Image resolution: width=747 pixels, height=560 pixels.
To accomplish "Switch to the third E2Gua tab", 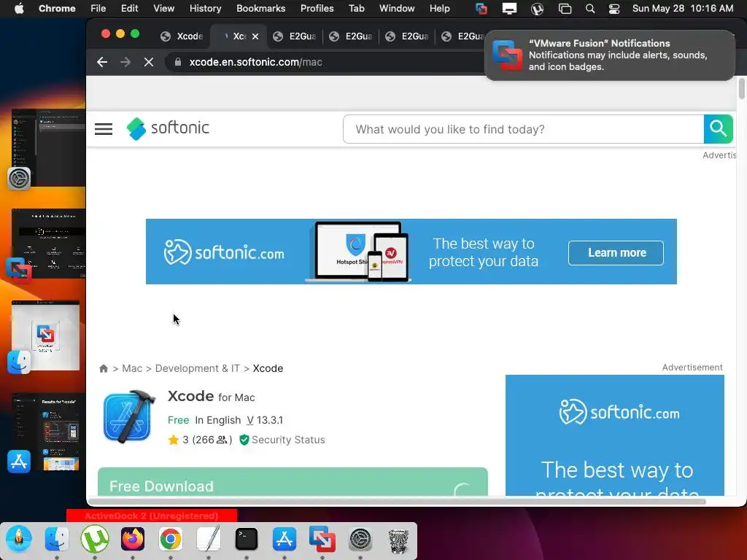I will (x=408, y=36).
